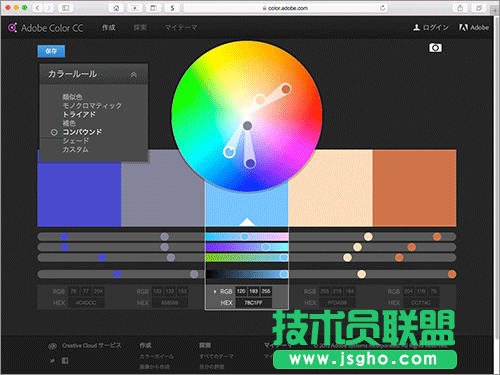The width and height of the screenshot is (500, 375).
Task: Open the 作成 menu item
Action: [109, 28]
